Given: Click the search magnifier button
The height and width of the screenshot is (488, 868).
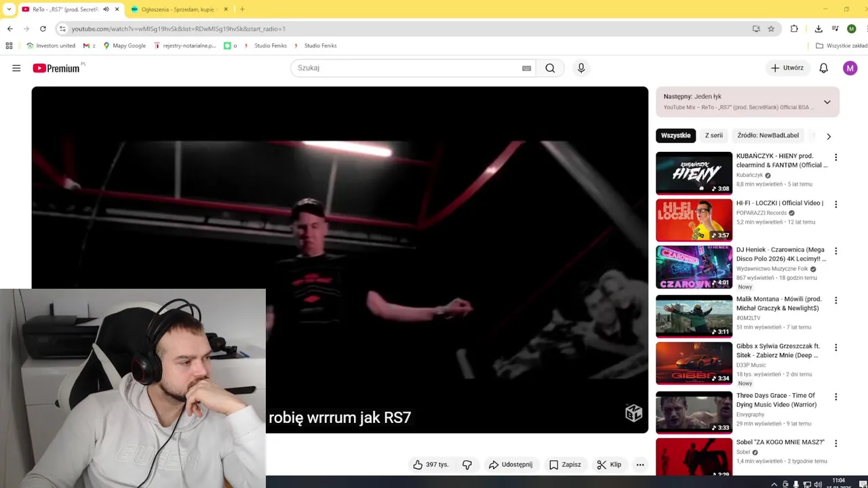Looking at the screenshot, I should click(550, 68).
